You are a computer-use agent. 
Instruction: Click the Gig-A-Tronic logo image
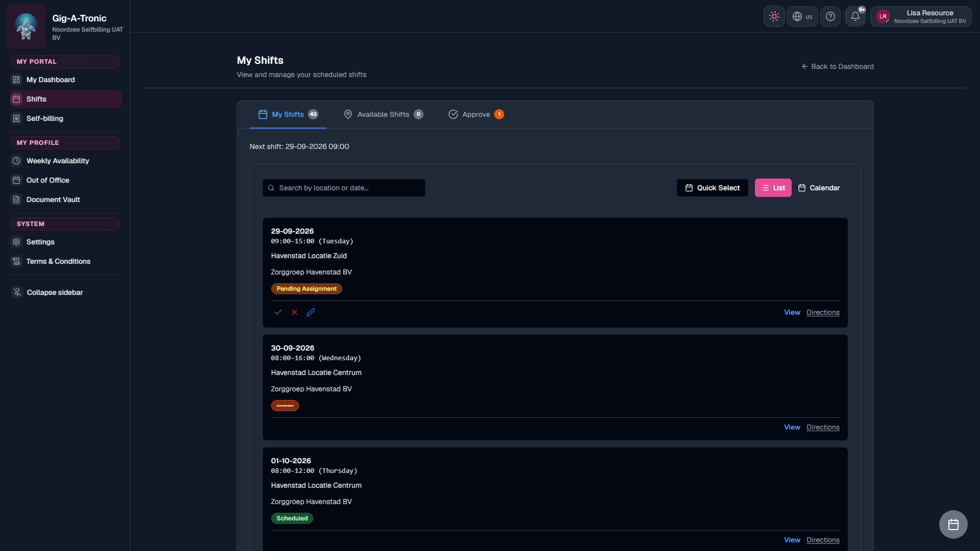[26, 27]
